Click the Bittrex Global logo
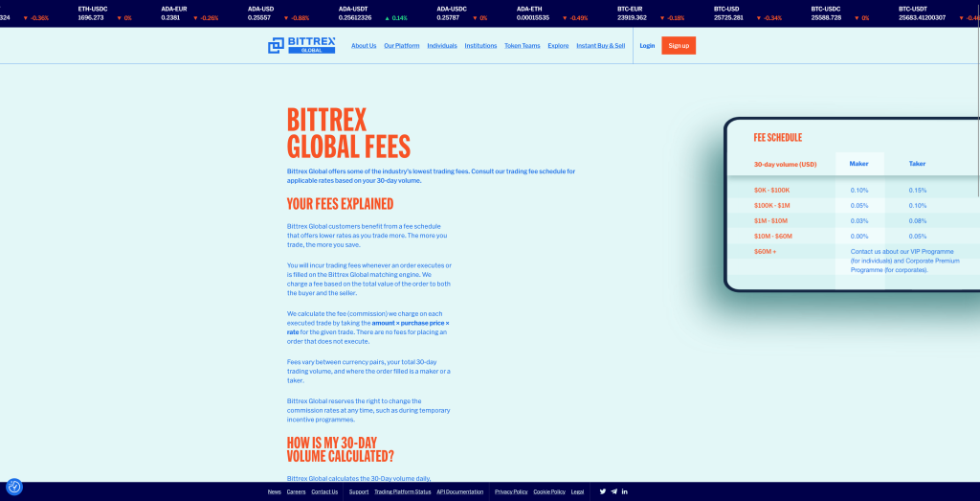 [301, 45]
